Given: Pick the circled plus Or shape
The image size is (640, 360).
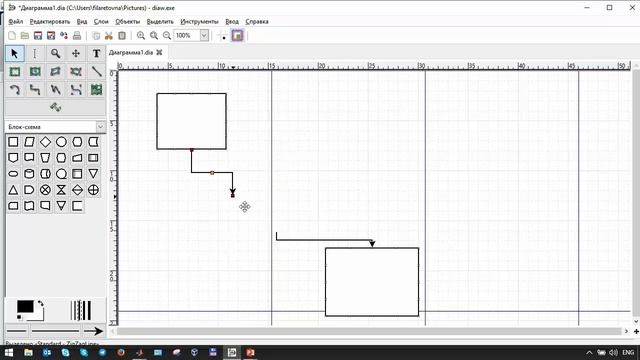Looking at the screenshot, I should [93, 190].
